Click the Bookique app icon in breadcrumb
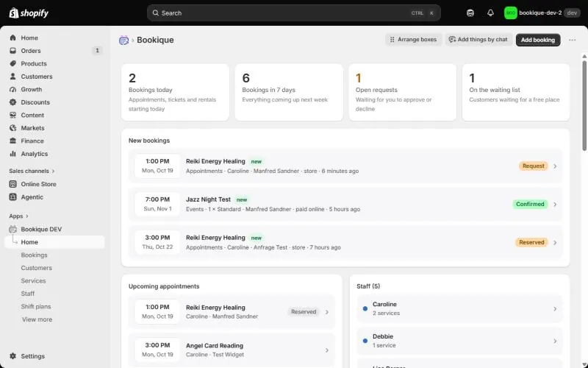Viewport: 588px width, 368px height. [x=123, y=40]
